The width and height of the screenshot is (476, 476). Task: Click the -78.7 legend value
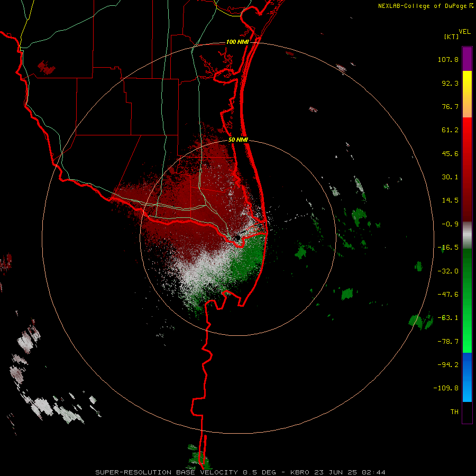[x=448, y=342]
